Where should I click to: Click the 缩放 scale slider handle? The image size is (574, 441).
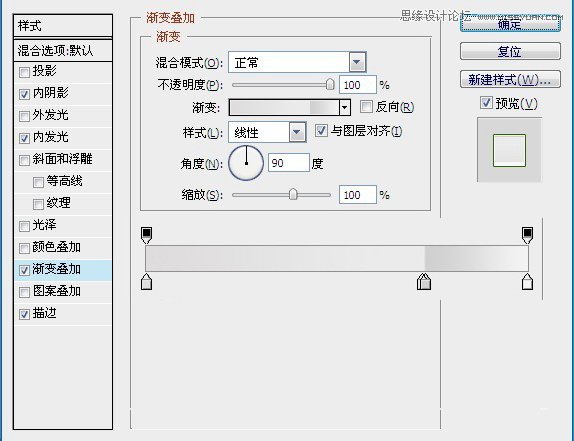pos(293,194)
